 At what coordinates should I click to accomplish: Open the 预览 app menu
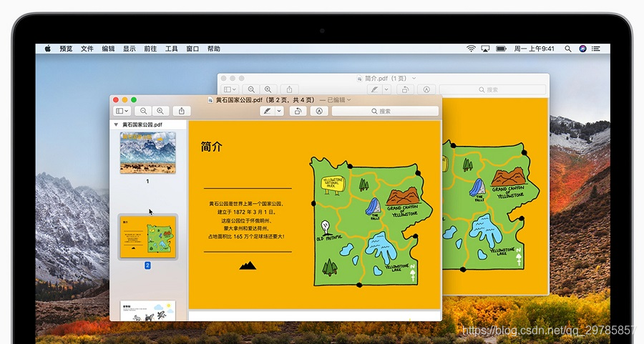pyautogui.click(x=66, y=49)
